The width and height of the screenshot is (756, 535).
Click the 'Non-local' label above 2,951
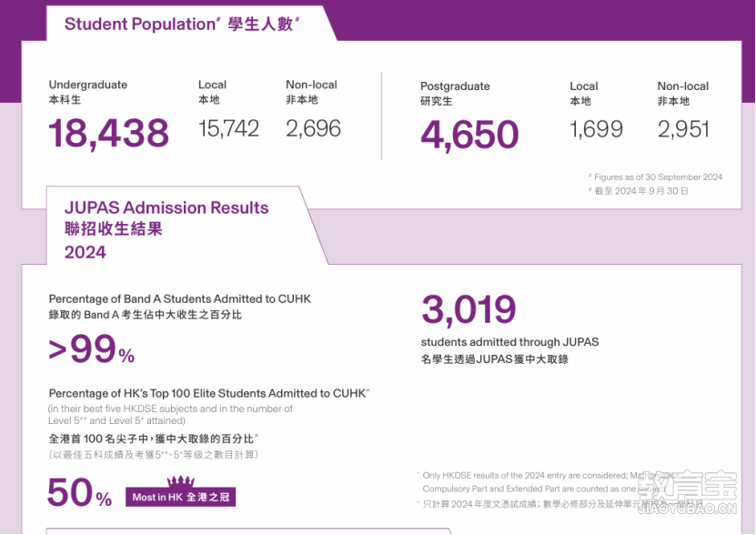[683, 86]
